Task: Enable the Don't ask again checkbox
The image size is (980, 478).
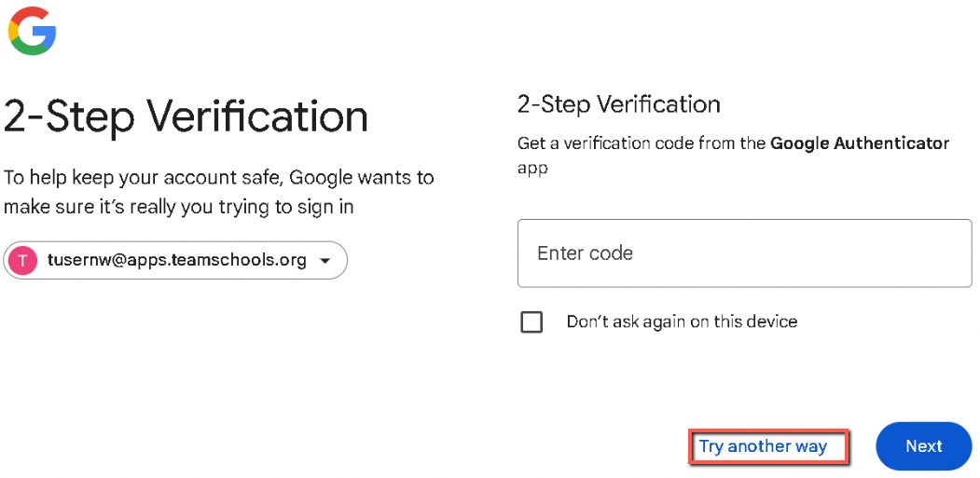Action: pos(531,322)
